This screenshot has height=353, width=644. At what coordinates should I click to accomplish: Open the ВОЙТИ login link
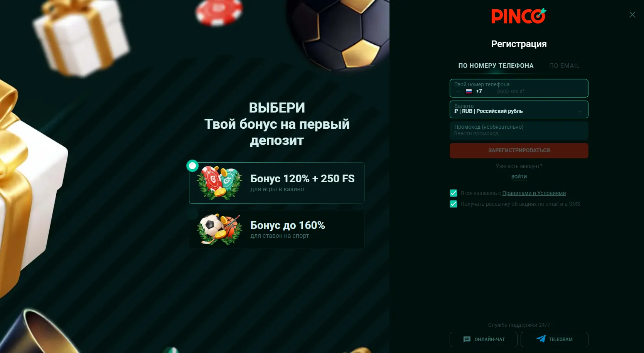click(x=519, y=177)
